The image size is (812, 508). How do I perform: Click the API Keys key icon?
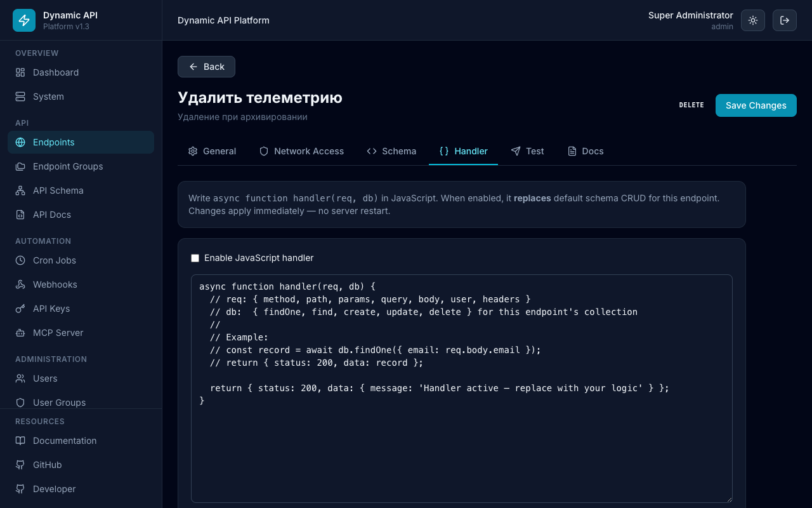[x=20, y=309]
